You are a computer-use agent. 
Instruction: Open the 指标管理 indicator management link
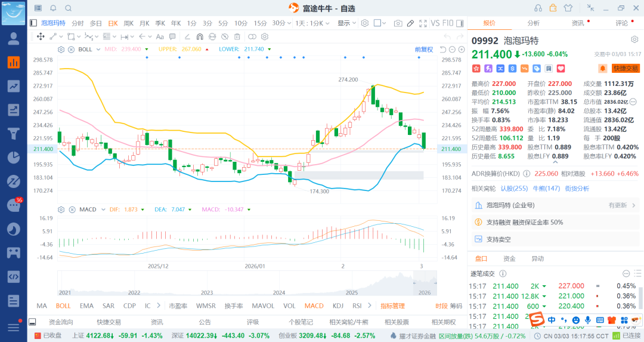393,306
